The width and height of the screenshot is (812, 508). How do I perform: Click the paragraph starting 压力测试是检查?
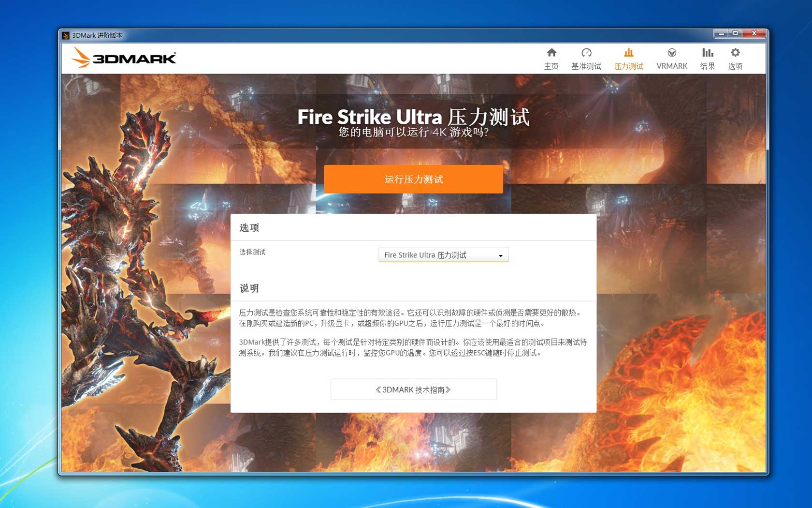tap(411, 318)
